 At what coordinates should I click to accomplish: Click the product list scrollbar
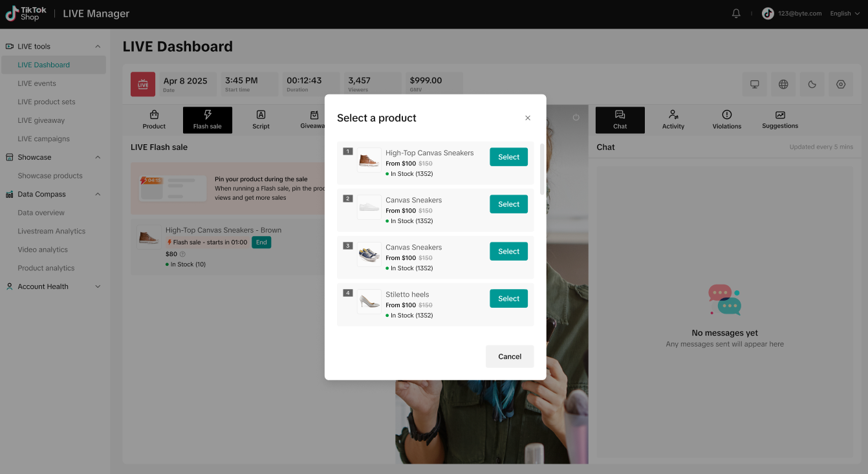click(542, 169)
